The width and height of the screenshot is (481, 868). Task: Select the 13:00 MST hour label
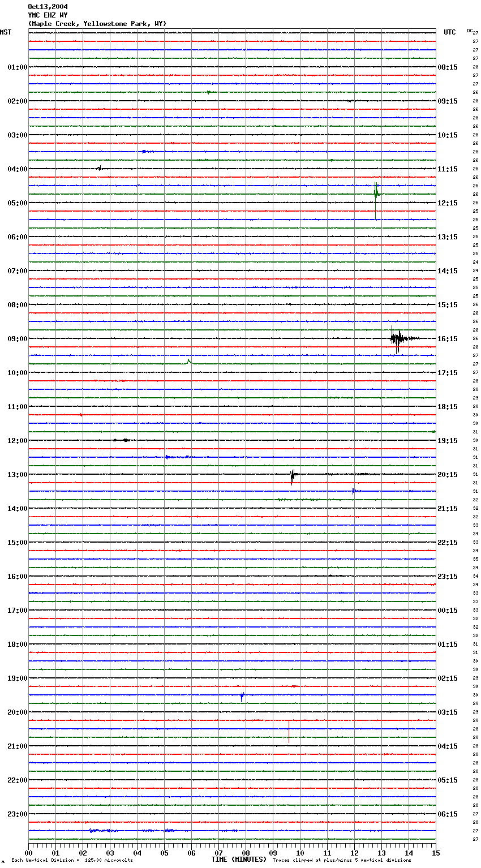coord(18,475)
